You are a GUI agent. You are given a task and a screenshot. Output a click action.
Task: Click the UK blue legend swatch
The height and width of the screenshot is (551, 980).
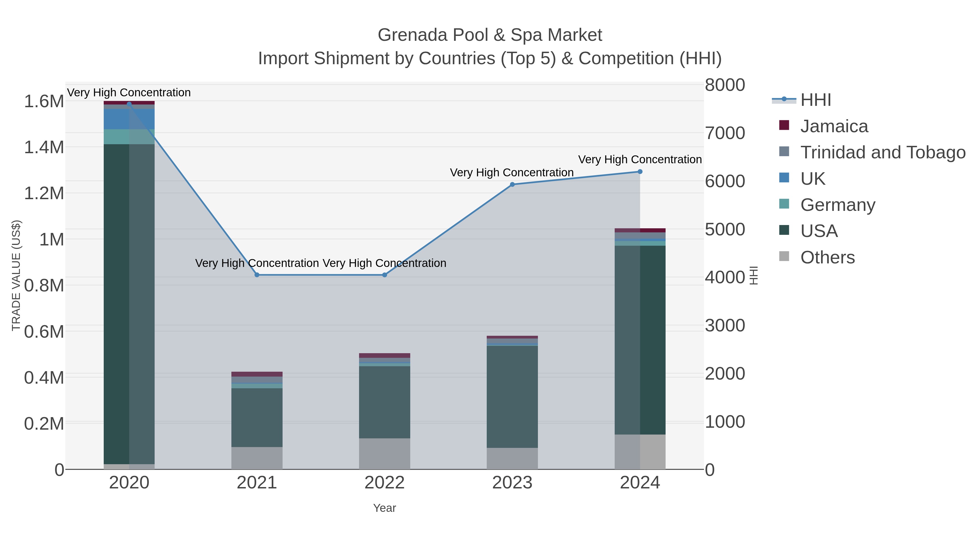click(x=784, y=178)
